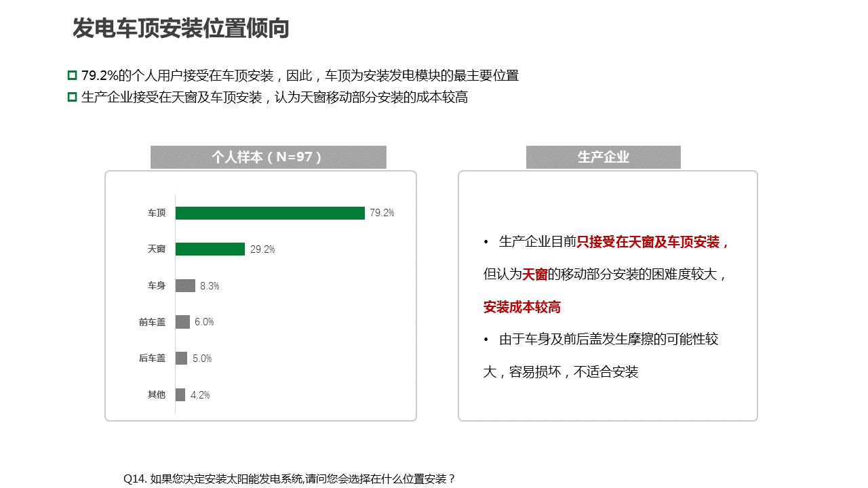Click the green square bullet before 79.2%
Image resolution: width=868 pixels, height=488 pixels.
coord(72,75)
